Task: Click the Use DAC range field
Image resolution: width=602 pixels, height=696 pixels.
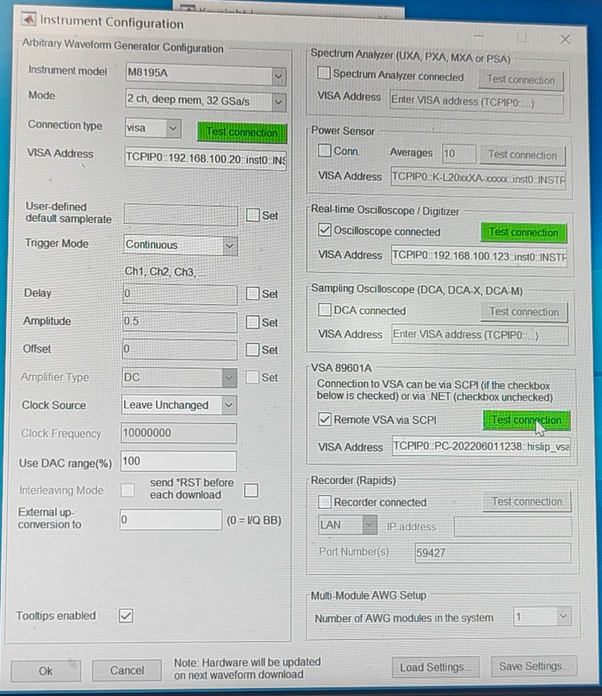Action: (x=178, y=461)
